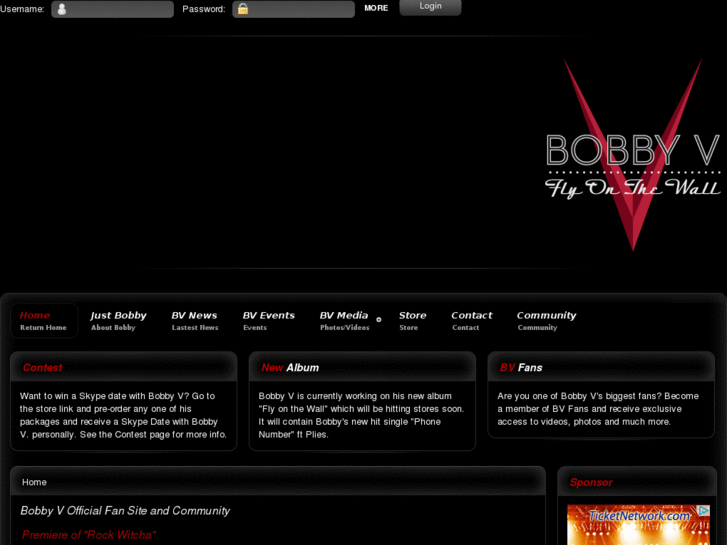Click the Skype date contest description text
The width and height of the screenshot is (727, 545).
click(x=123, y=415)
